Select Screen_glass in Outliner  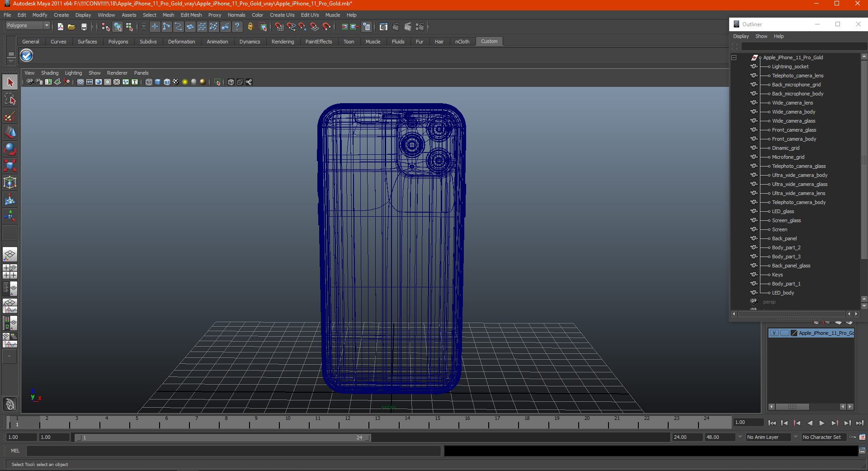pyautogui.click(x=786, y=220)
